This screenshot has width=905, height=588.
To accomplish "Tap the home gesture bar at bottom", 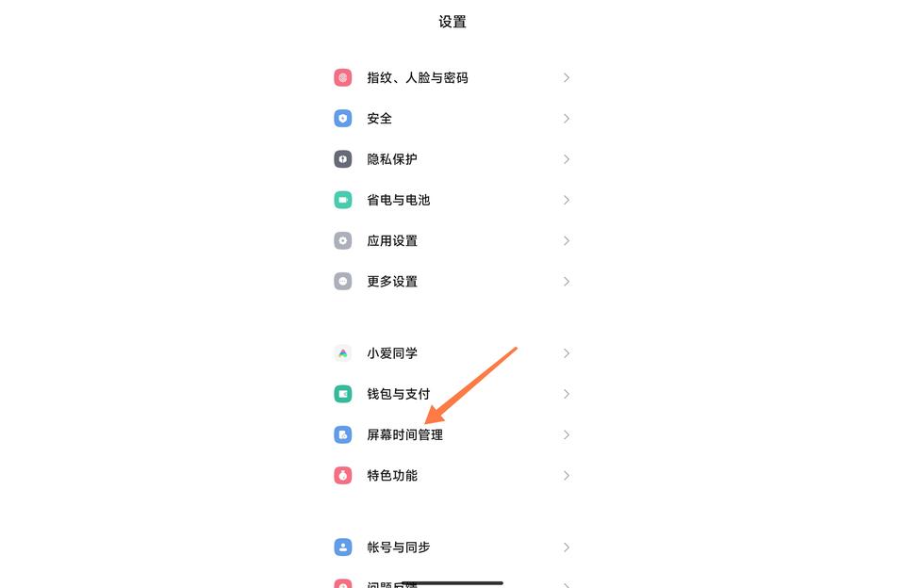I will 452,582.
